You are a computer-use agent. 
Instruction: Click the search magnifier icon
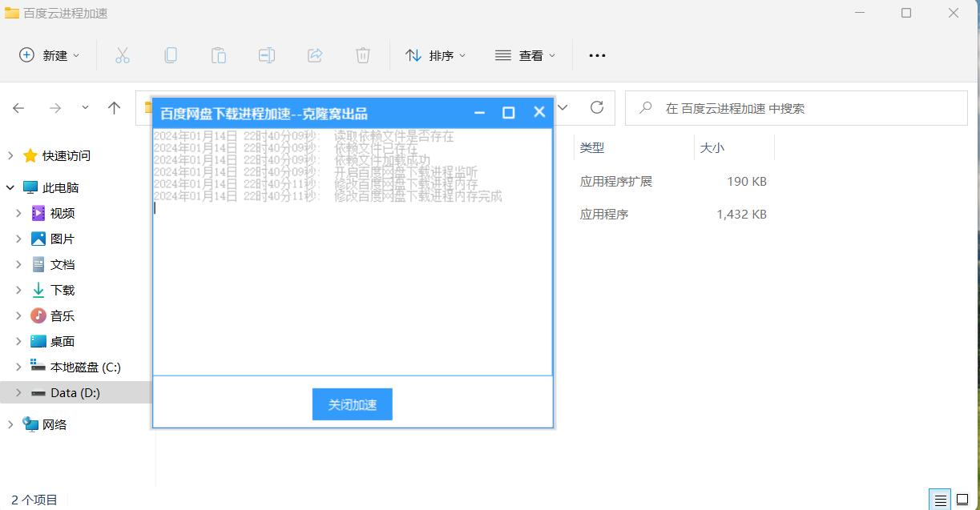click(645, 108)
